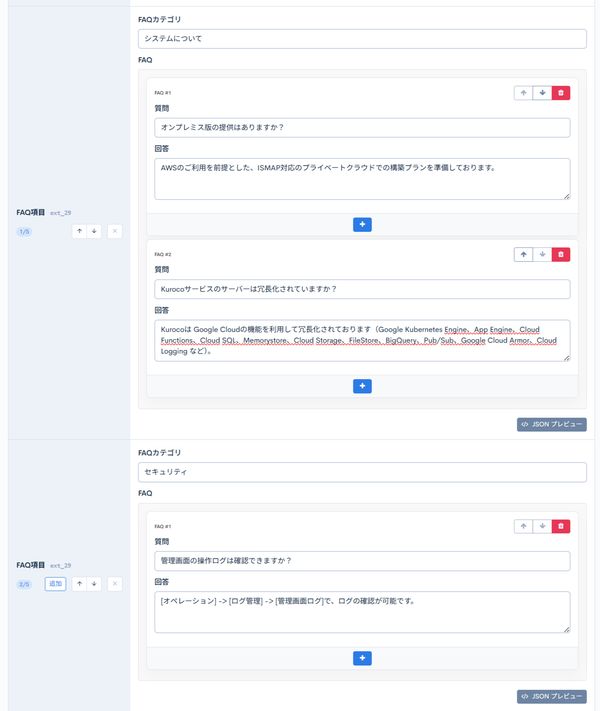Click 追加 button in FAQ項目 2/5

[x=55, y=584]
